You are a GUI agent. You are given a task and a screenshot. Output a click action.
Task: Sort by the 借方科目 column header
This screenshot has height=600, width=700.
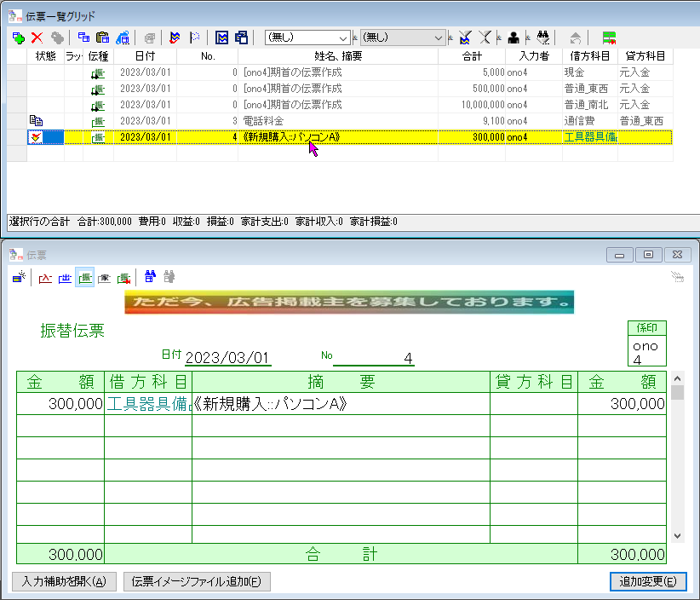coord(590,56)
